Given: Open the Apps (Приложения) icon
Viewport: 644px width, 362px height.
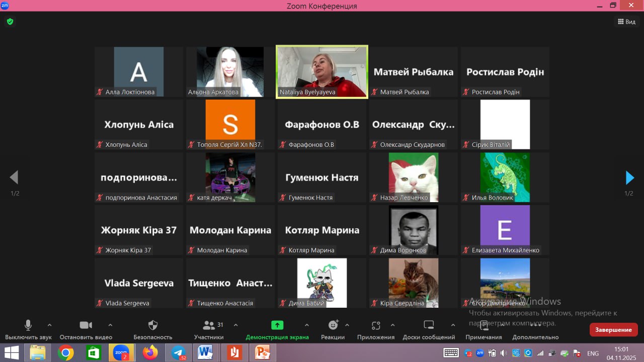Looking at the screenshot, I should point(376,325).
